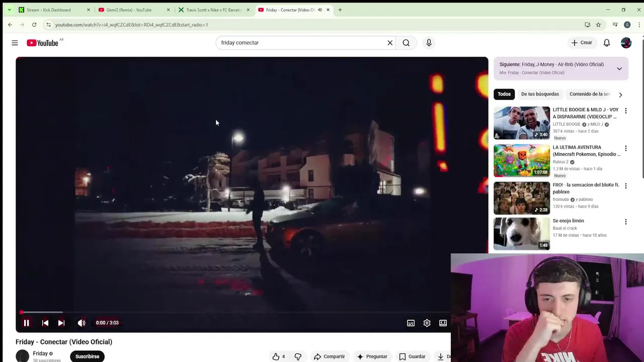Click the LITTLE BOOGIE channel name
The height and width of the screenshot is (362, 644).
point(567,124)
